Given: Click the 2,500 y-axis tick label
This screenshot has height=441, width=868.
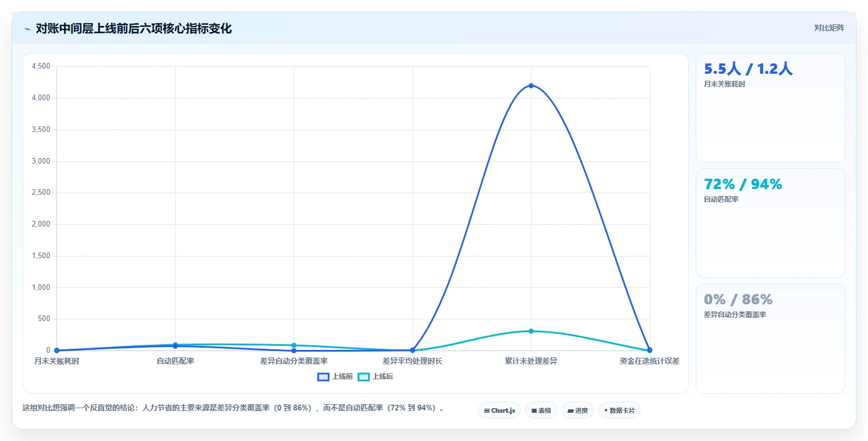Looking at the screenshot, I should (40, 193).
